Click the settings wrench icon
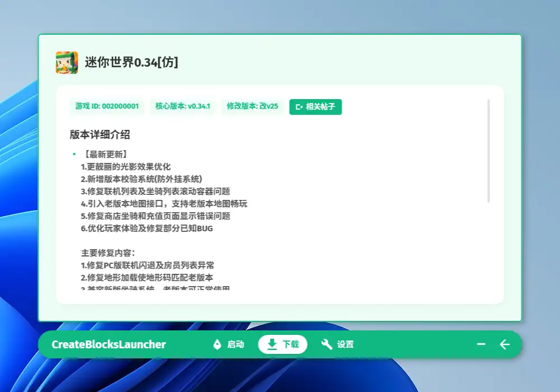The width and height of the screenshot is (560, 392). 326,344
